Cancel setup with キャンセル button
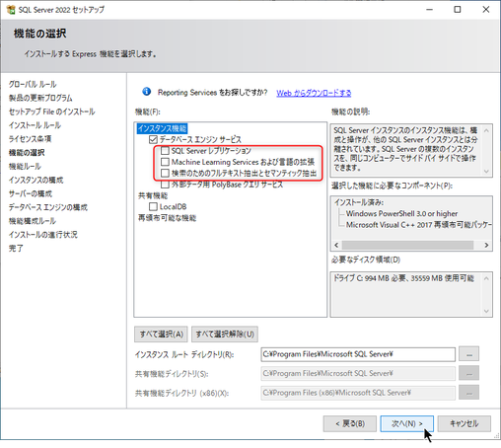The image size is (501, 448). (465, 423)
